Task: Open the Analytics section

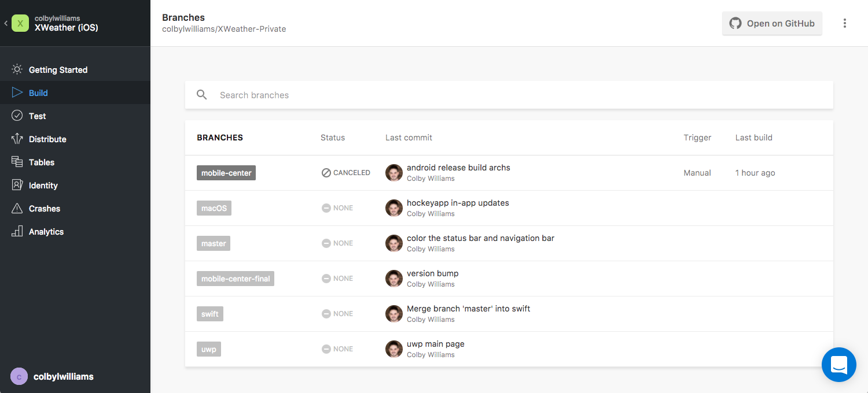Action: (x=75, y=231)
